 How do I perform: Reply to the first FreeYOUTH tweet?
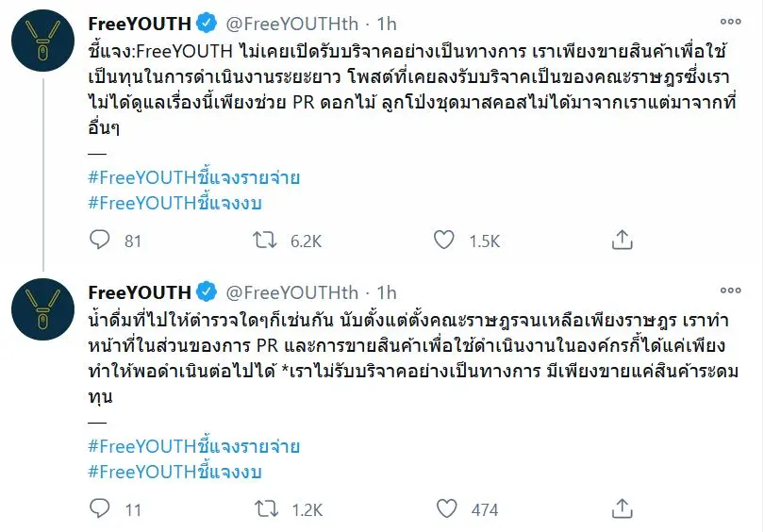click(x=99, y=241)
